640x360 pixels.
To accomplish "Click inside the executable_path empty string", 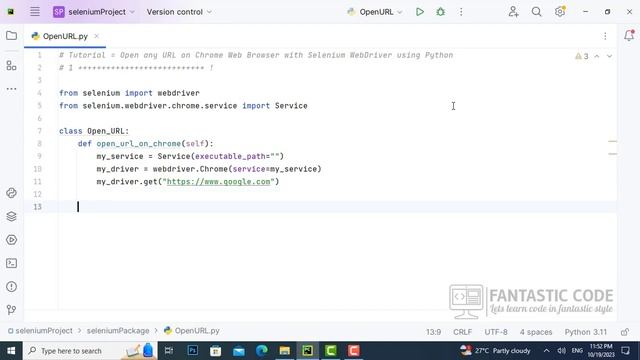I will pos(274,156).
